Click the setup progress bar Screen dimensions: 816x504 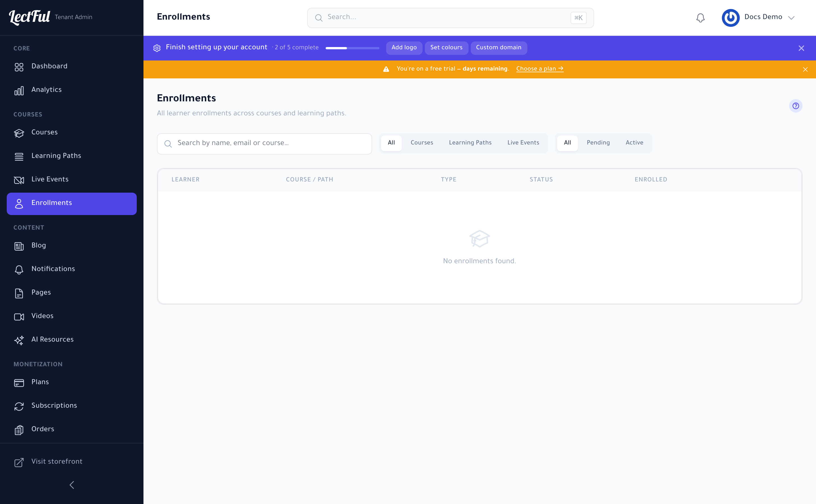[x=352, y=48]
